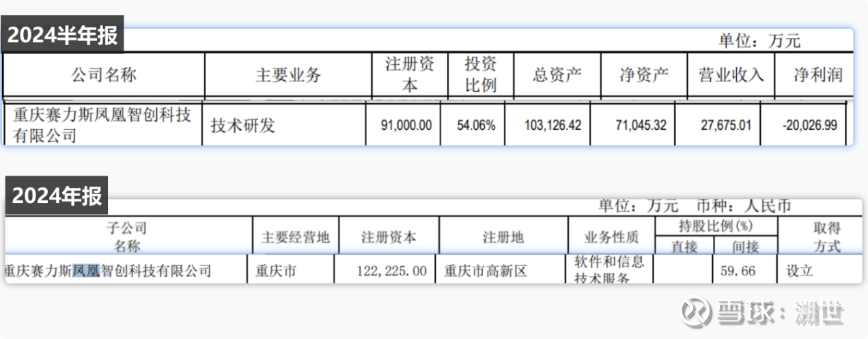Click the 公司名称 column header
This screenshot has height=339, width=868.
point(104,74)
